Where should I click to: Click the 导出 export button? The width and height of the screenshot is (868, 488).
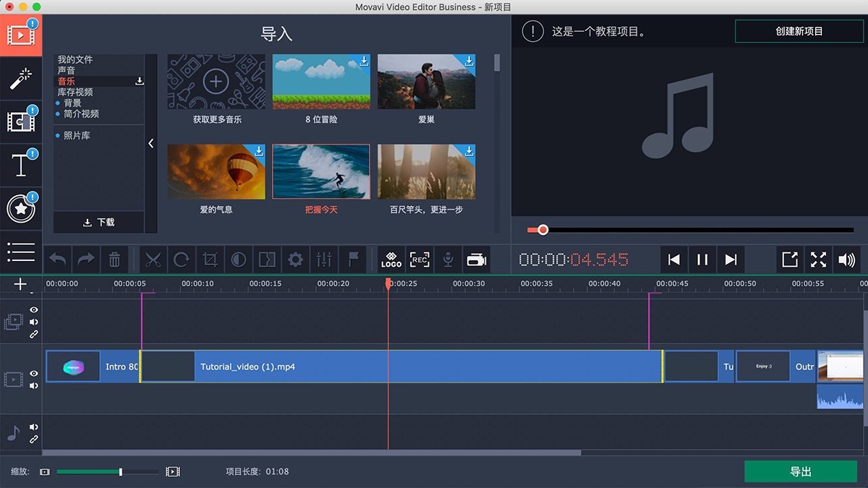coord(800,471)
